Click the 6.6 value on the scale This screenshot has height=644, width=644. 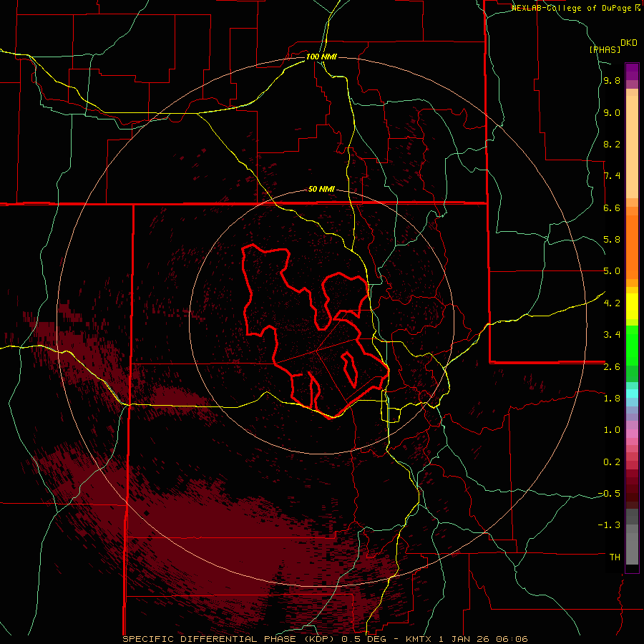pos(612,208)
